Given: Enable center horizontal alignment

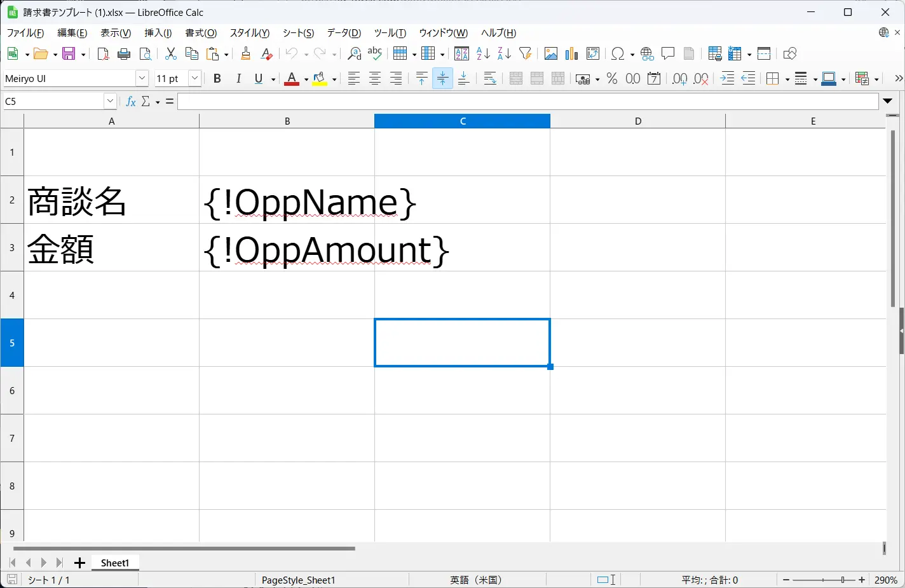Looking at the screenshot, I should 375,79.
